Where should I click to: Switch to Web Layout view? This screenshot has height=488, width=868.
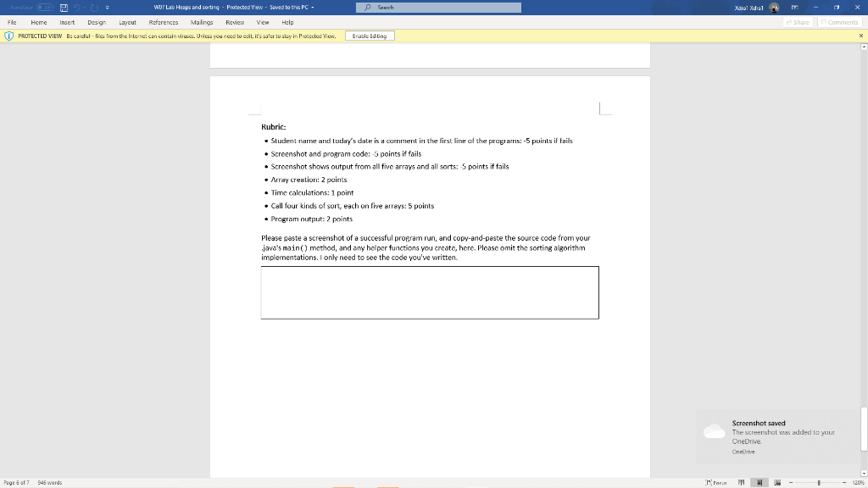pyautogui.click(x=777, y=482)
